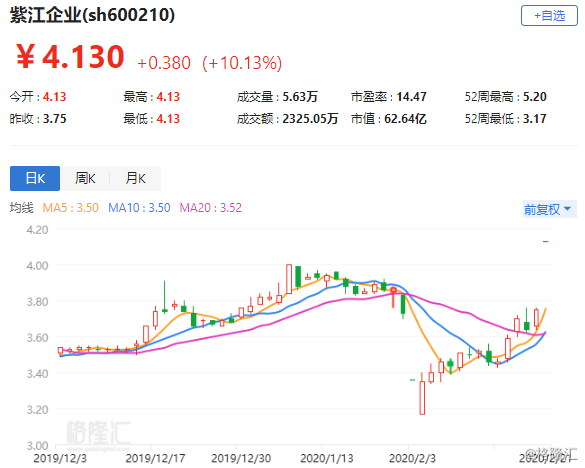The width and height of the screenshot is (585, 468).
Task: Click the 2019/12/30 date axis label
Action: pos(241,458)
